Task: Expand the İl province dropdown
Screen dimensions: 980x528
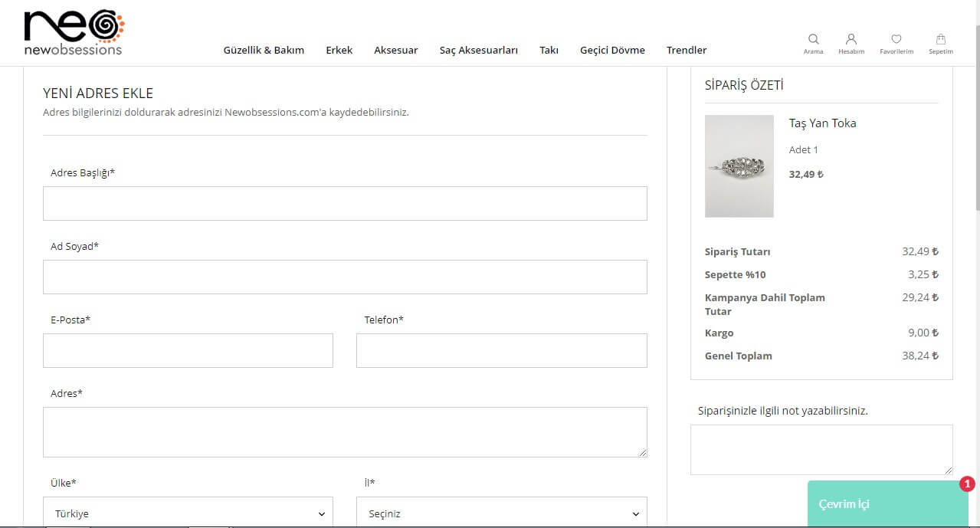Action: (501, 513)
